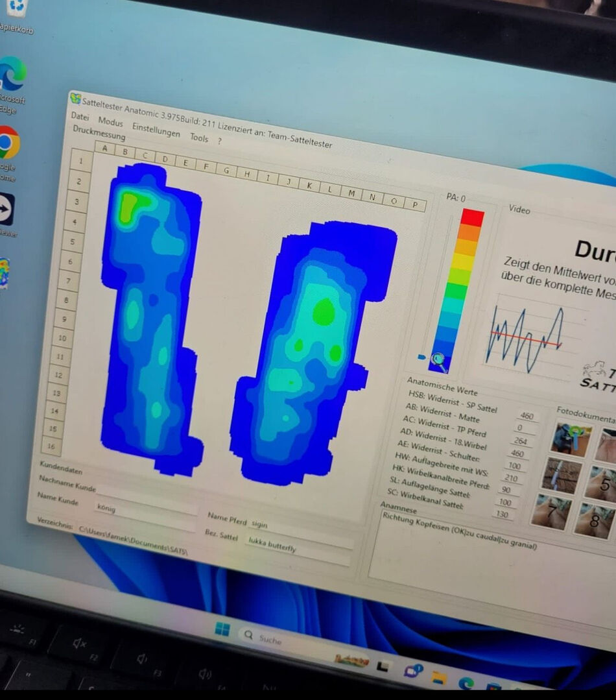Viewport: 616px width, 700px height.
Task: Click the red swatch on pressure color scale
Action: coord(472,217)
